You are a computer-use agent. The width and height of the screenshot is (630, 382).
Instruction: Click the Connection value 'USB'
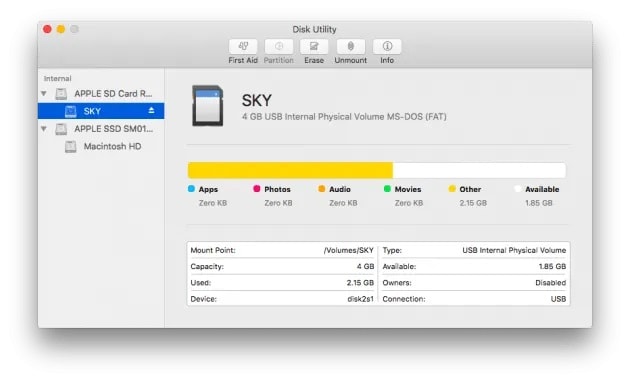(558, 299)
